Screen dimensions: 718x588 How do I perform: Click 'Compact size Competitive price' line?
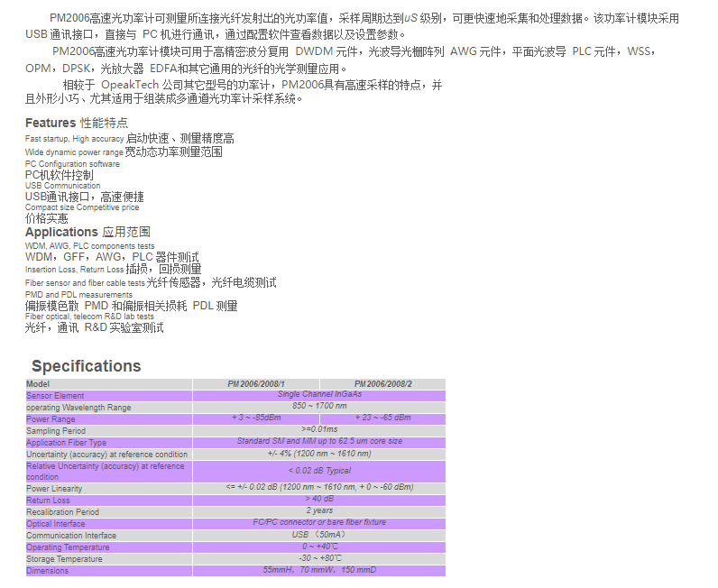(82, 207)
